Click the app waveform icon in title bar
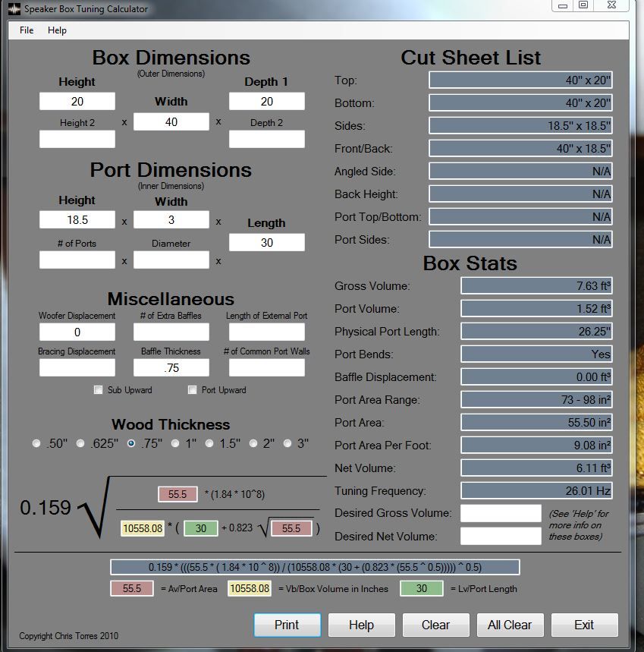Image resolution: width=644 pixels, height=652 pixels. (14, 9)
